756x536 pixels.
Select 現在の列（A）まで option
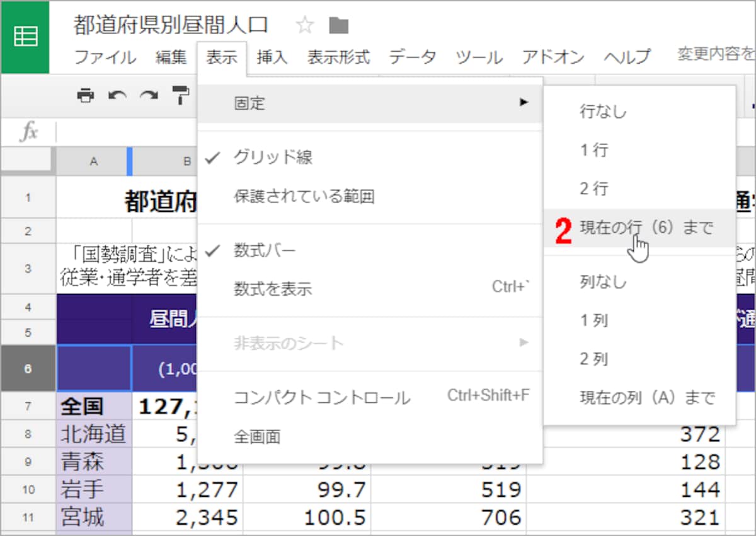(x=639, y=398)
